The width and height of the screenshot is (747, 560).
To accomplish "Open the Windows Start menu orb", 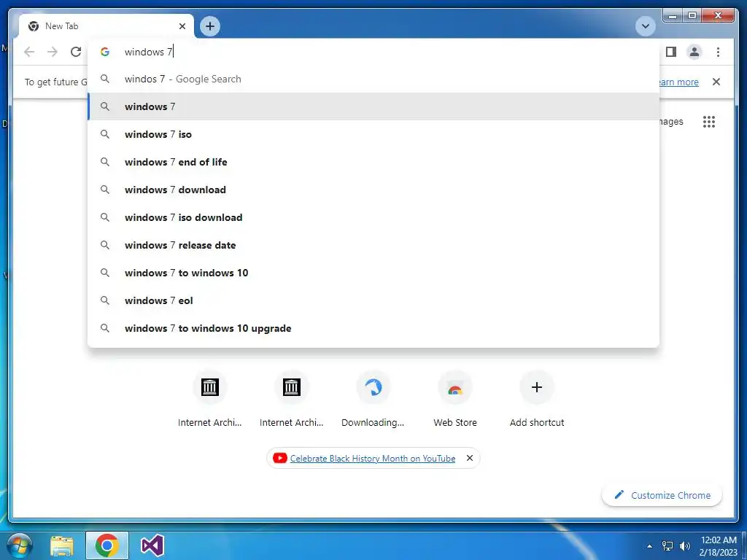I will tap(20, 545).
